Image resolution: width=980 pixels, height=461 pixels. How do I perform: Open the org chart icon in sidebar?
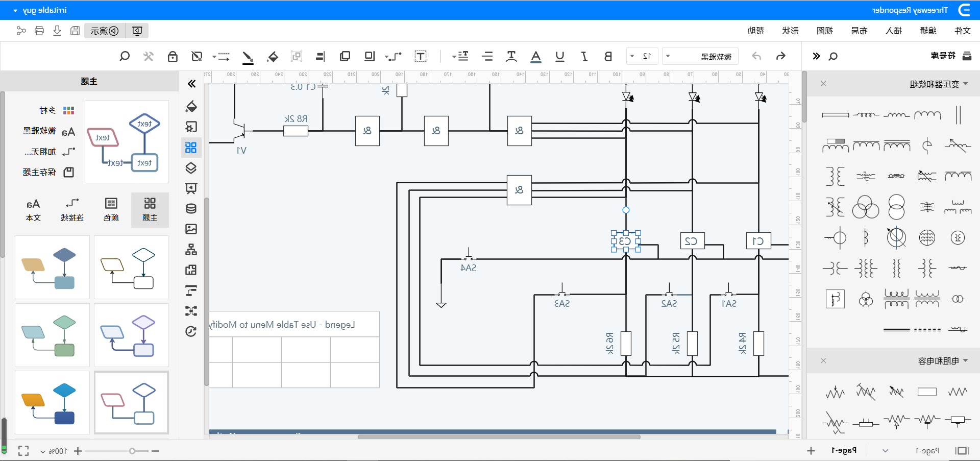coord(191,250)
